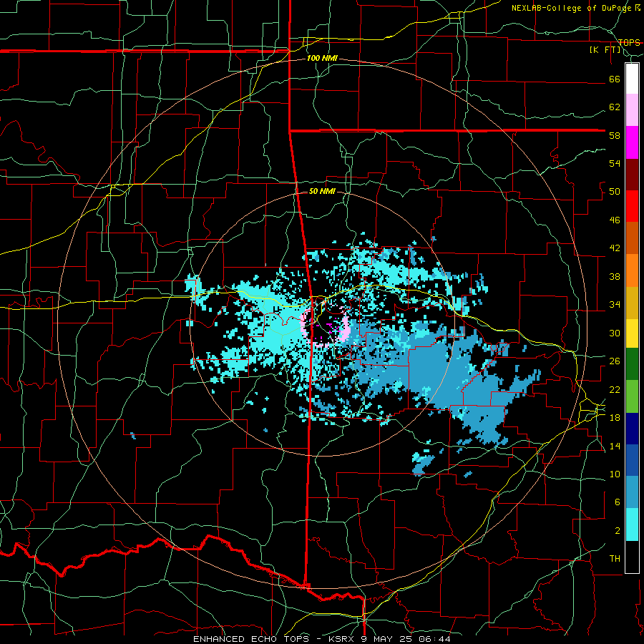Click the '38' legend value
Viewport: 644px width, 644px height.
[615, 276]
